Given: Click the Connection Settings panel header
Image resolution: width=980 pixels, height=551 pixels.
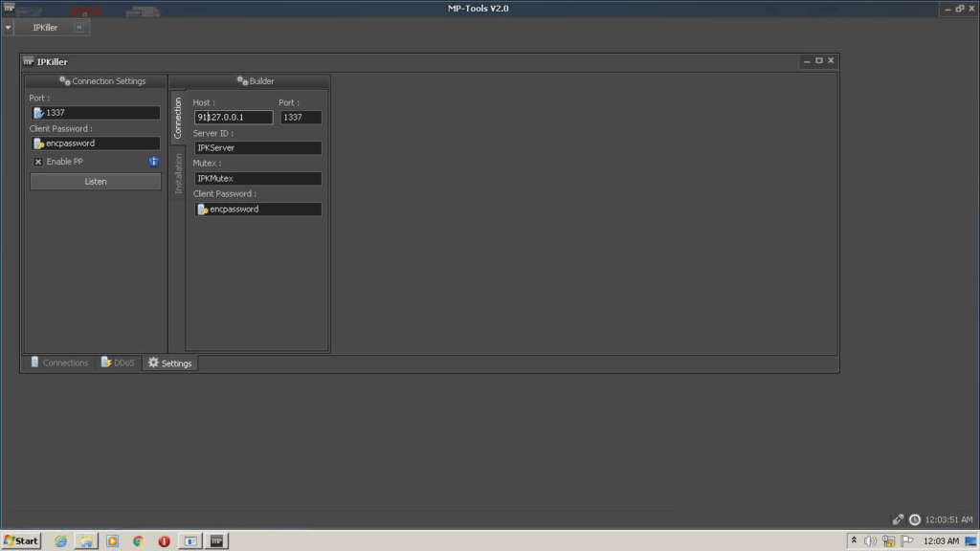Looking at the screenshot, I should [x=96, y=81].
